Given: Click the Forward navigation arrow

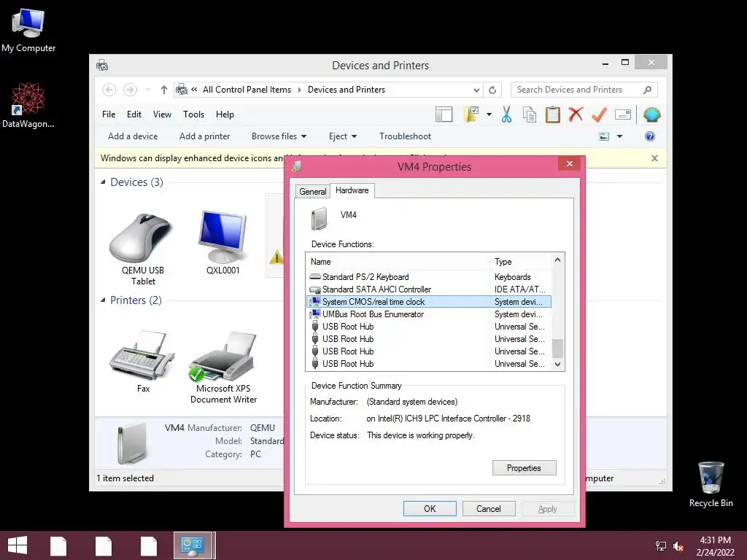Looking at the screenshot, I should tap(130, 90).
